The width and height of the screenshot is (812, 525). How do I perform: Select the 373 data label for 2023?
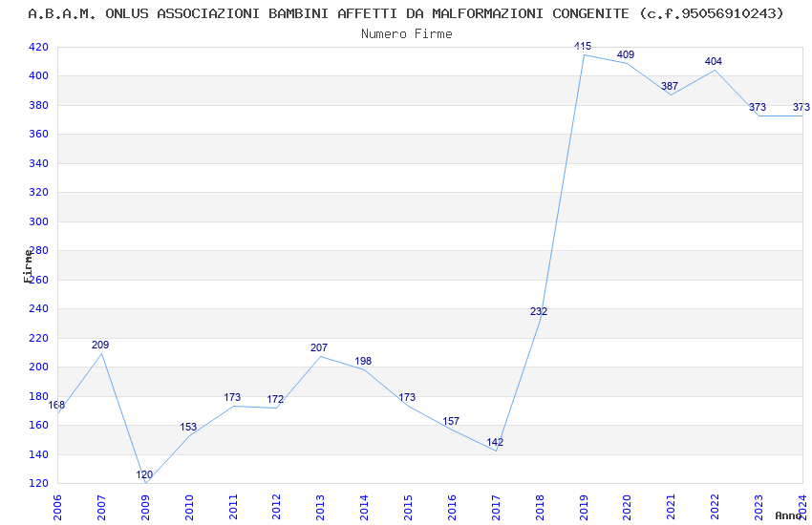coord(758,107)
